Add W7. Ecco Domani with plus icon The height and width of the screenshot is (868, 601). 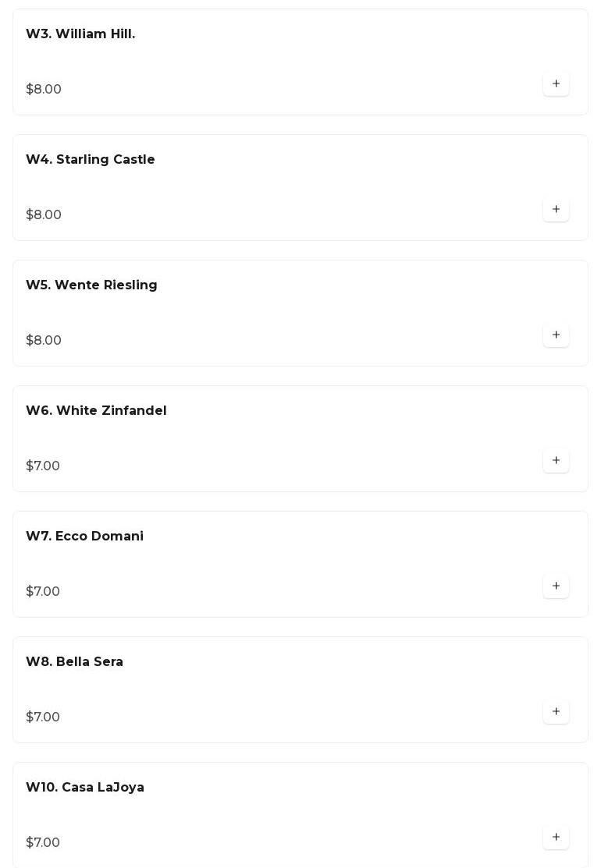(x=556, y=586)
